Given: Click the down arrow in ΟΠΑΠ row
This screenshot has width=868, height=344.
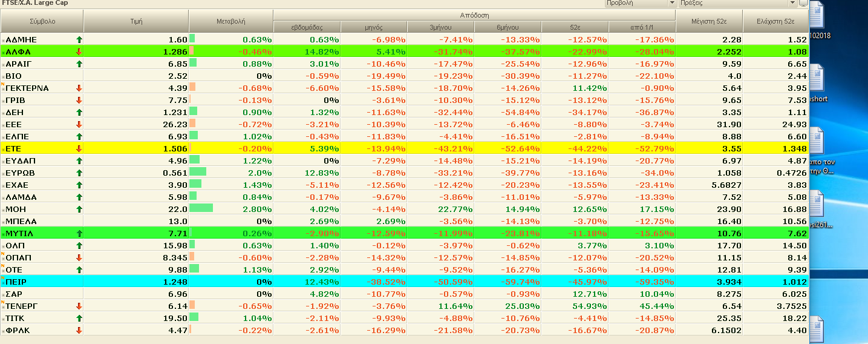Looking at the screenshot, I should pyautogui.click(x=79, y=257).
